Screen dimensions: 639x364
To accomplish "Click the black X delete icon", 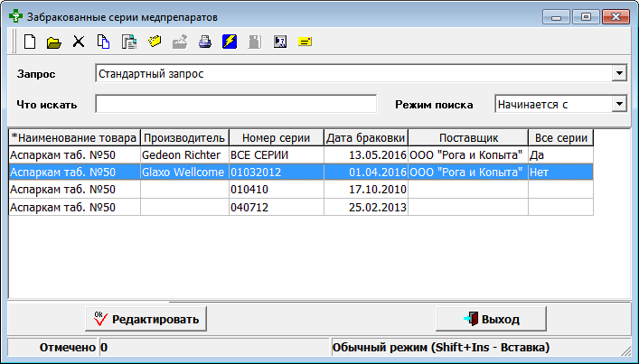I will tap(79, 42).
